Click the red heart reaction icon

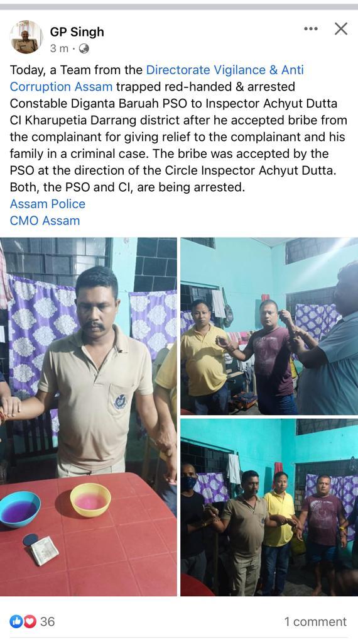click(x=30, y=621)
